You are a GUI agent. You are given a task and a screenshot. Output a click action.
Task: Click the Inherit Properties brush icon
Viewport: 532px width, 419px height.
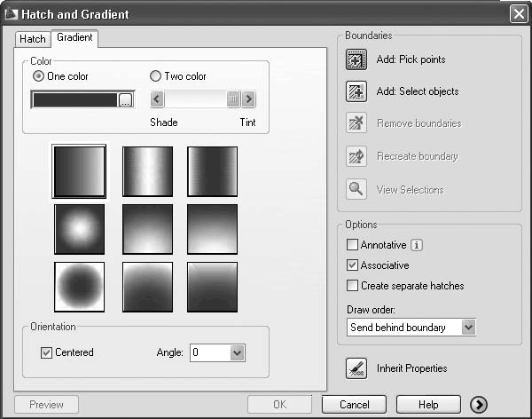pyautogui.click(x=356, y=368)
